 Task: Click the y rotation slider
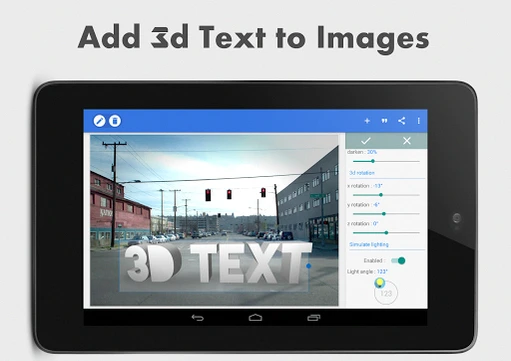[x=386, y=214]
